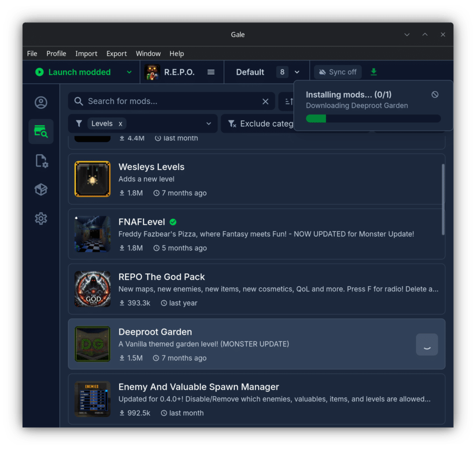476x450 pixels.
Task: Click the green play icon in Launch modded
Action: tap(40, 72)
